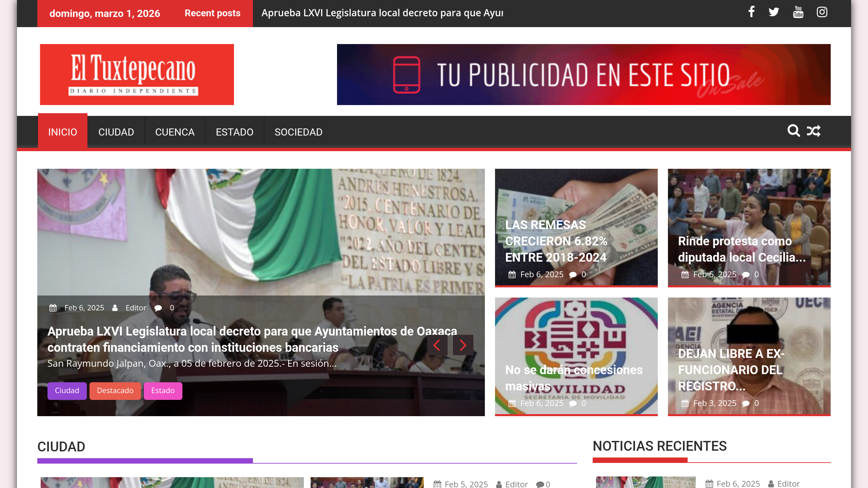Click the Ciudad purple category tag
868x488 pixels.
pyautogui.click(x=67, y=390)
